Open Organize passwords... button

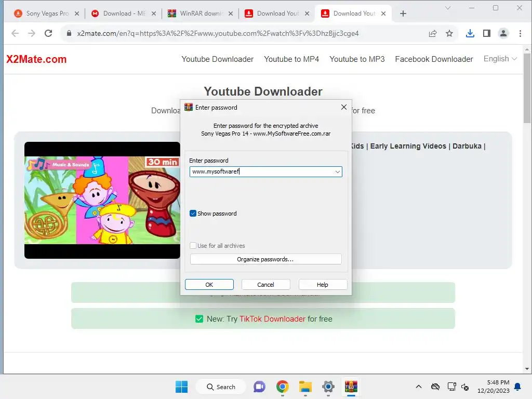coord(265,259)
